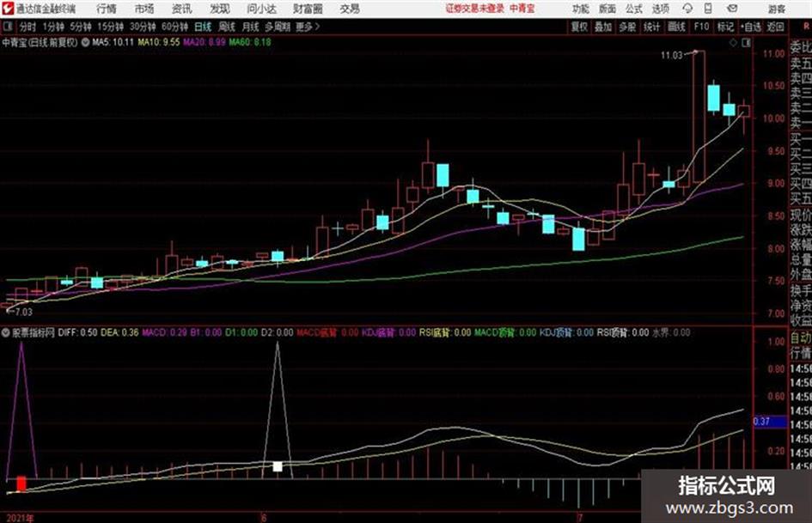Switch to 分时 chart period

point(27,27)
